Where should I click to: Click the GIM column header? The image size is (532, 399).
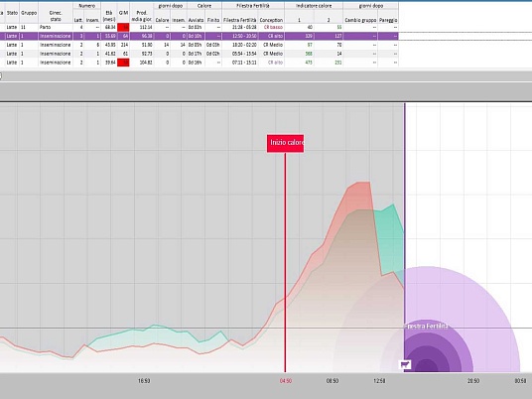coord(123,13)
